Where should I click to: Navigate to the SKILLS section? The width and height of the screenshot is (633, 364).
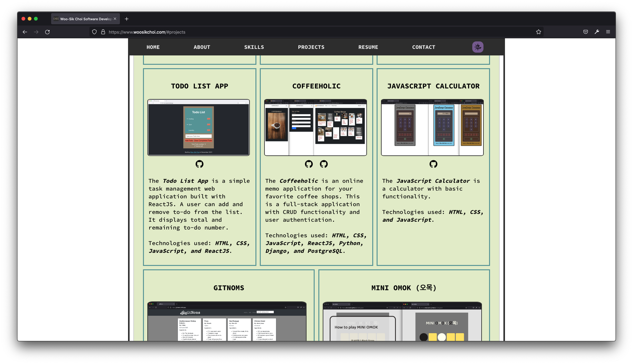point(254,47)
